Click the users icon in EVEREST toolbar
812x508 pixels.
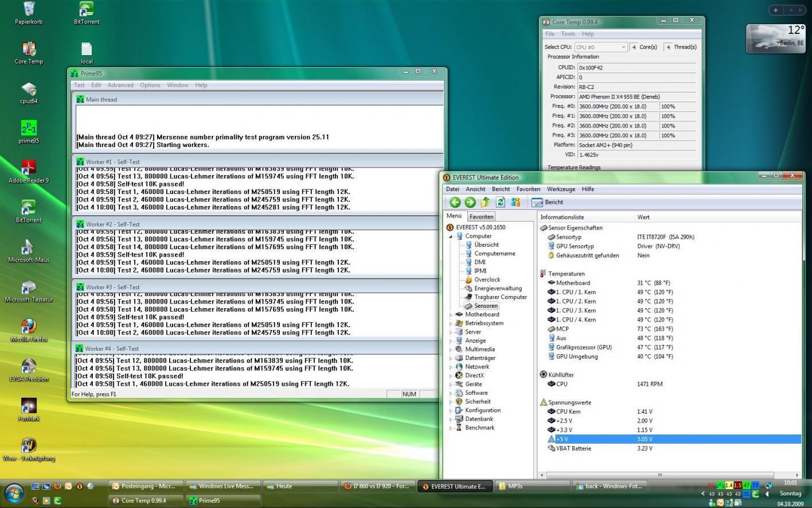pyautogui.click(x=515, y=202)
